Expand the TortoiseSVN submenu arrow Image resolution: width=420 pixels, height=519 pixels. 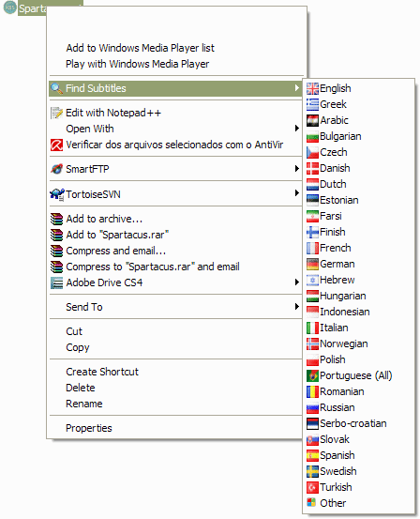297,193
